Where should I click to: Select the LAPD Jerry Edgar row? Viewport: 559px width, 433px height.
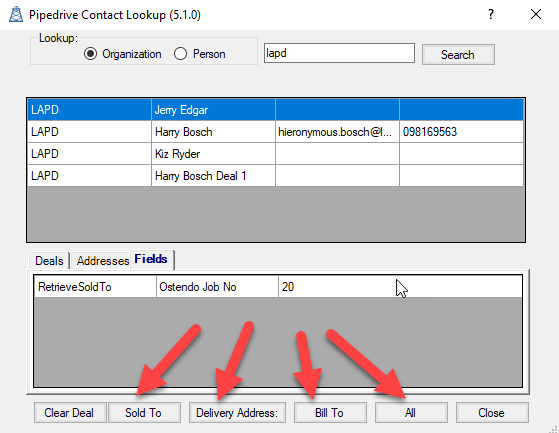coord(276,110)
